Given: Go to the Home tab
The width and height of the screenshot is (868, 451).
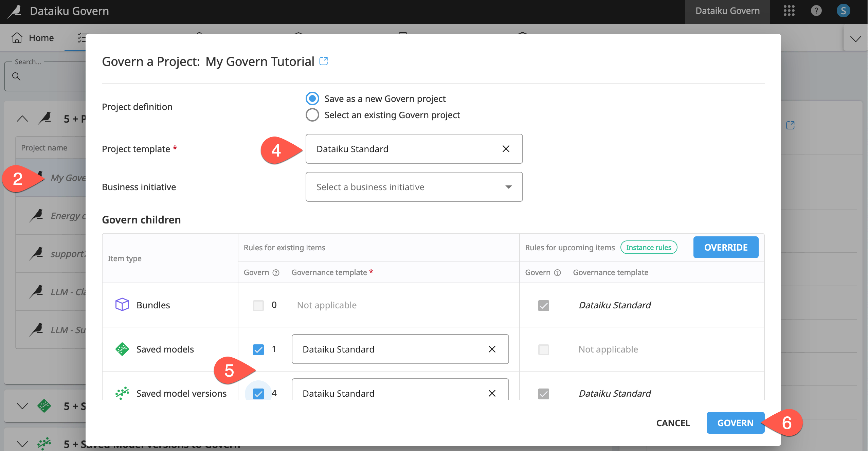Looking at the screenshot, I should pos(33,38).
